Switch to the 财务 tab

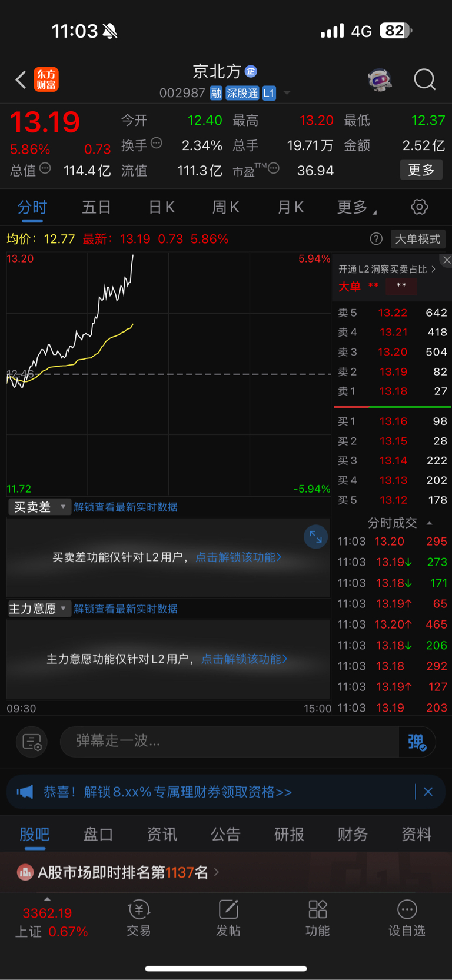353,834
